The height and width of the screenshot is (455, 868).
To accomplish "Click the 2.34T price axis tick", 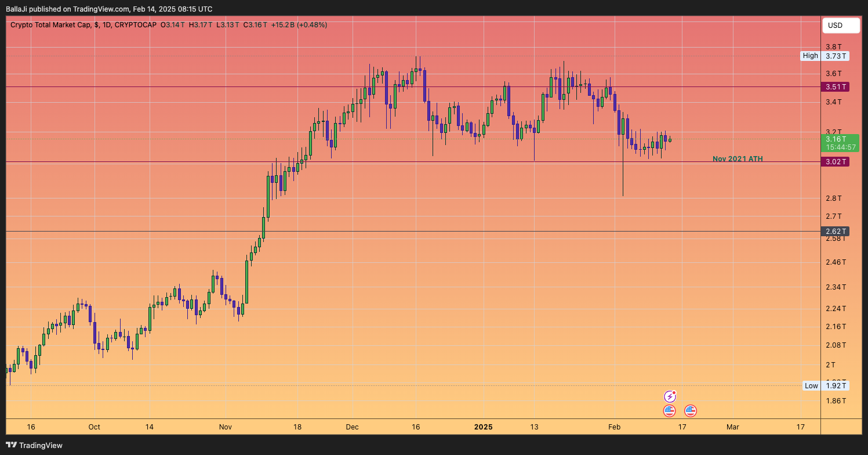I will pos(836,287).
